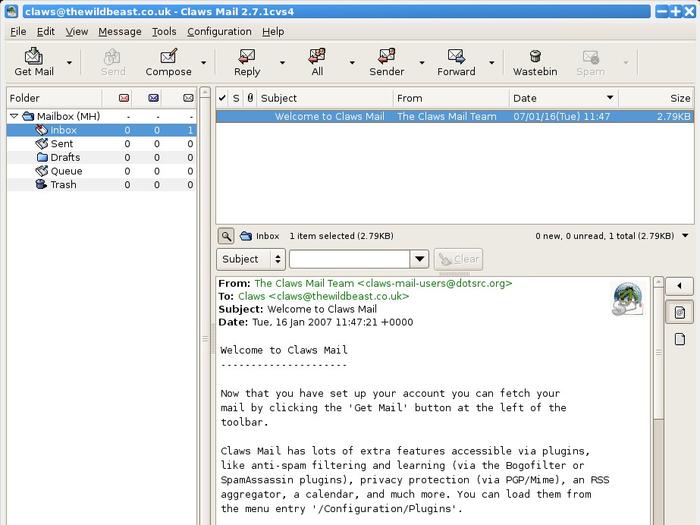The image size is (700, 525).
Task: Click the message text view icon
Action: [679, 312]
